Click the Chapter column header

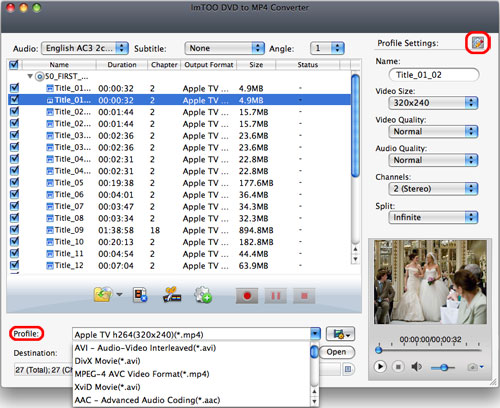tap(164, 65)
